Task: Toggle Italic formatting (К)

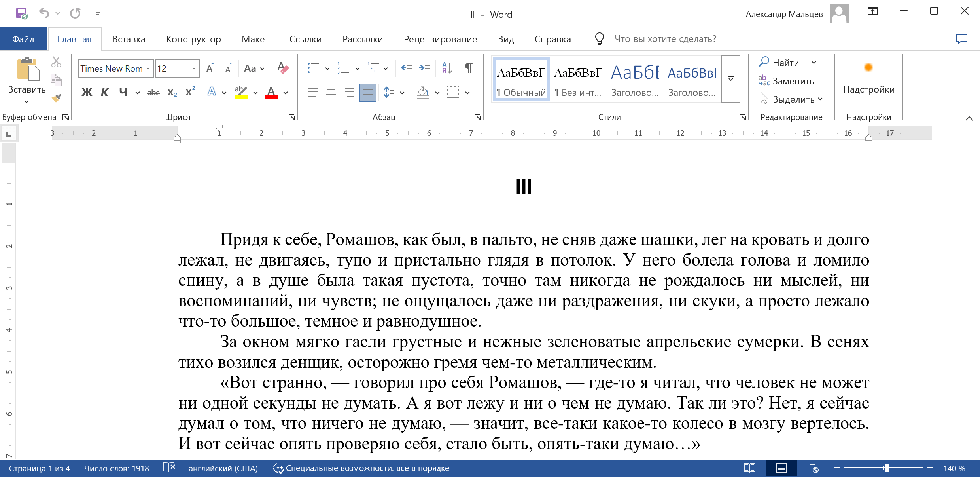Action: point(104,93)
